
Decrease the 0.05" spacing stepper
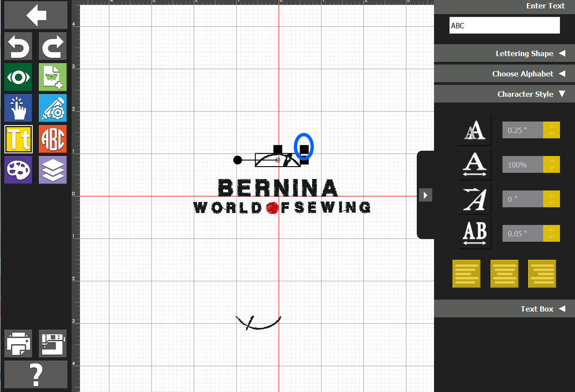(x=551, y=238)
